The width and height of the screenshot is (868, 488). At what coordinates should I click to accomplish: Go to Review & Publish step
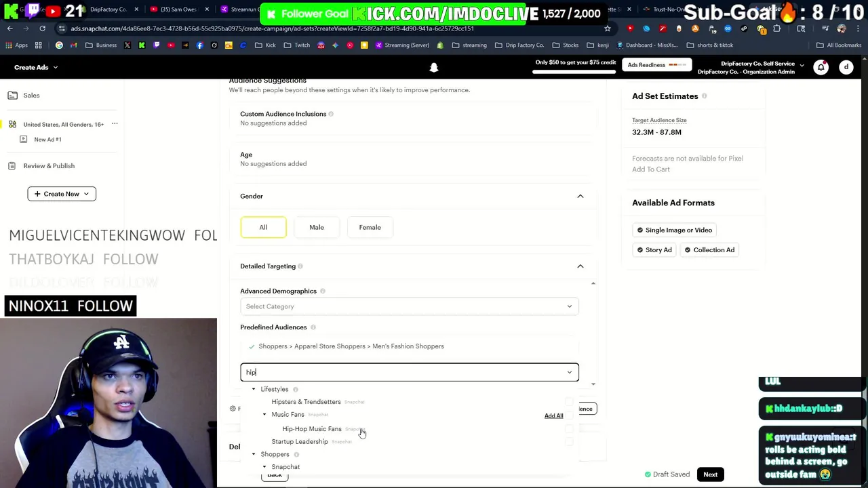click(x=49, y=166)
